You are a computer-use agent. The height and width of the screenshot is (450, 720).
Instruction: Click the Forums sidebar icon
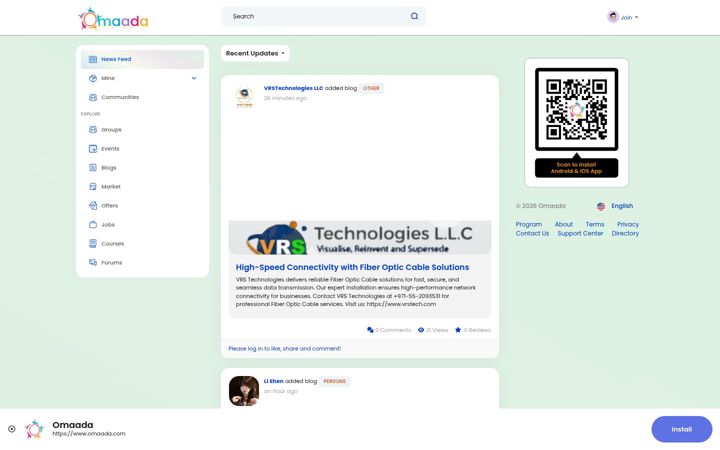click(x=93, y=263)
